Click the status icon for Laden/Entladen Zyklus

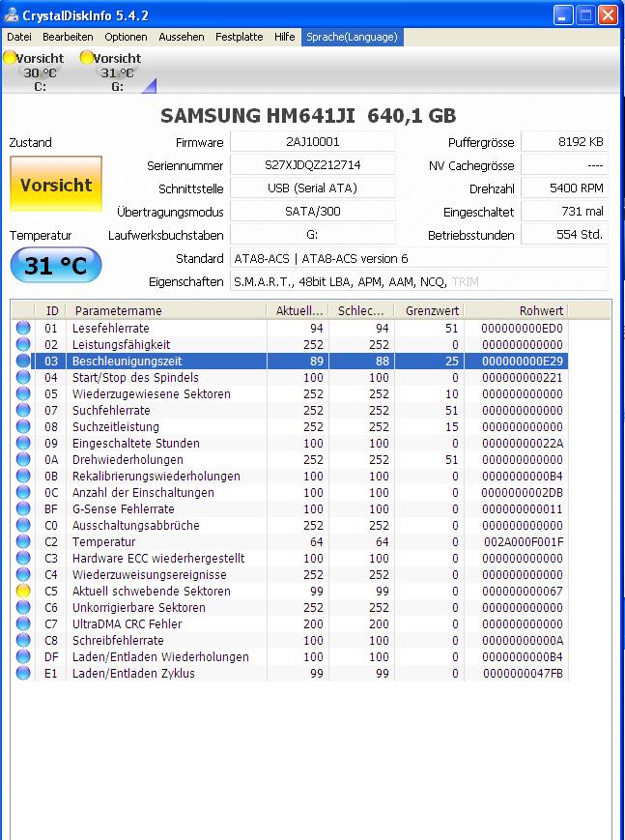pyautogui.click(x=23, y=673)
